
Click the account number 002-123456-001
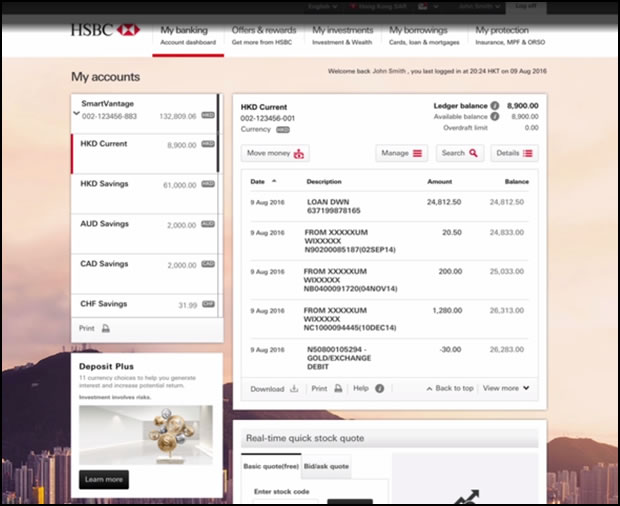(268, 118)
